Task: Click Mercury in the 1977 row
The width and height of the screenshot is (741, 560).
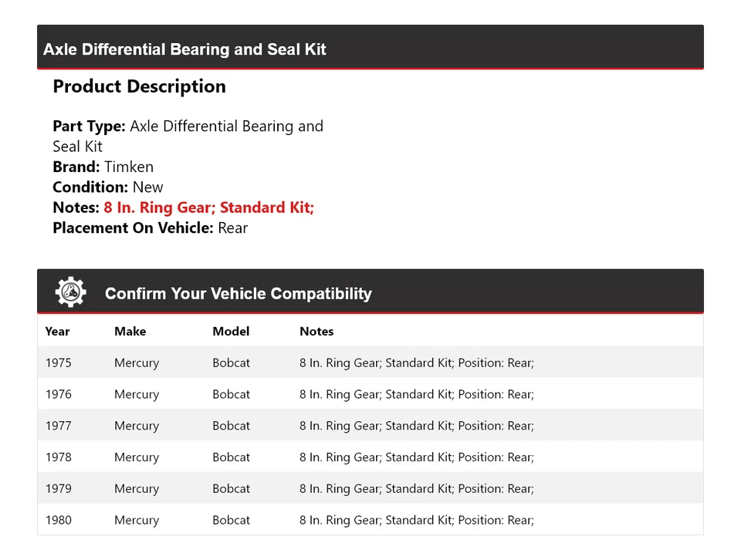Action: (x=137, y=426)
